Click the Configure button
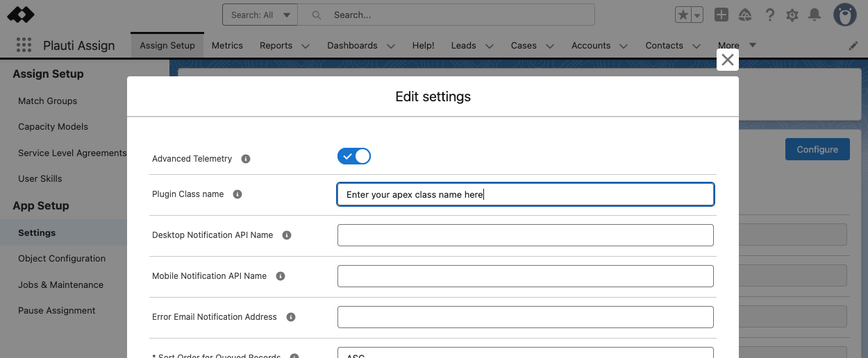The width and height of the screenshot is (868, 358). click(817, 149)
